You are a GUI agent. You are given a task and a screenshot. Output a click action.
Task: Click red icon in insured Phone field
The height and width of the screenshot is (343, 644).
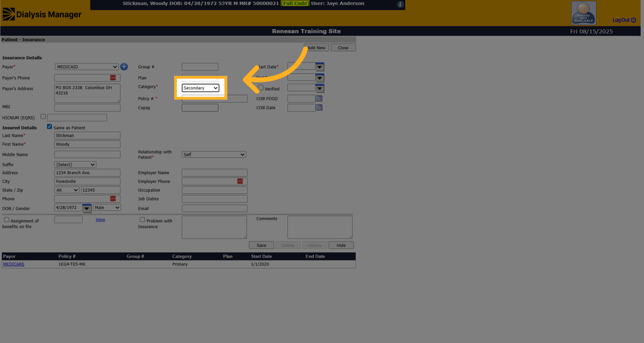pos(113,199)
